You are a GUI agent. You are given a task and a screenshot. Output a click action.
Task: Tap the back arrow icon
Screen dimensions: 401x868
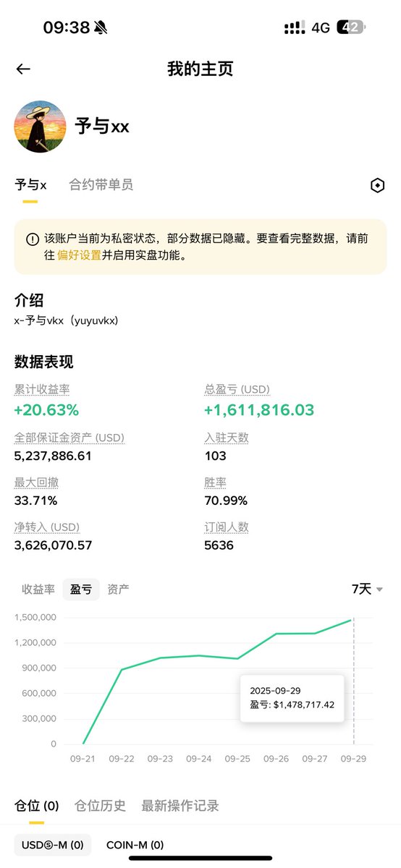pyautogui.click(x=23, y=69)
